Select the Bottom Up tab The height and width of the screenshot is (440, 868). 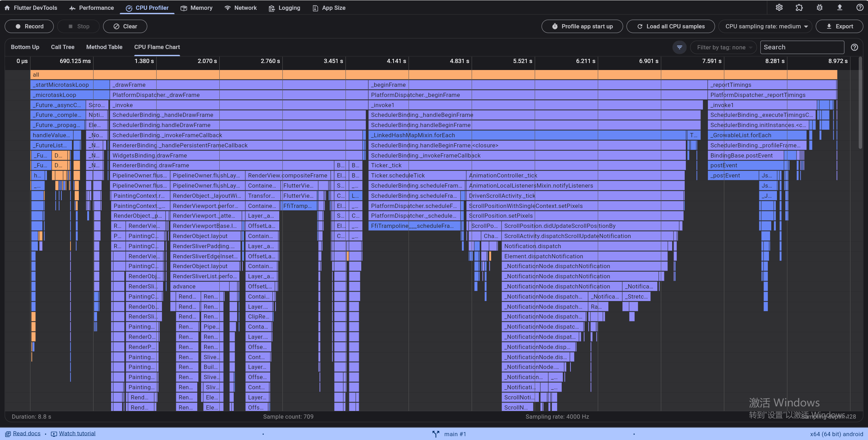[25, 47]
